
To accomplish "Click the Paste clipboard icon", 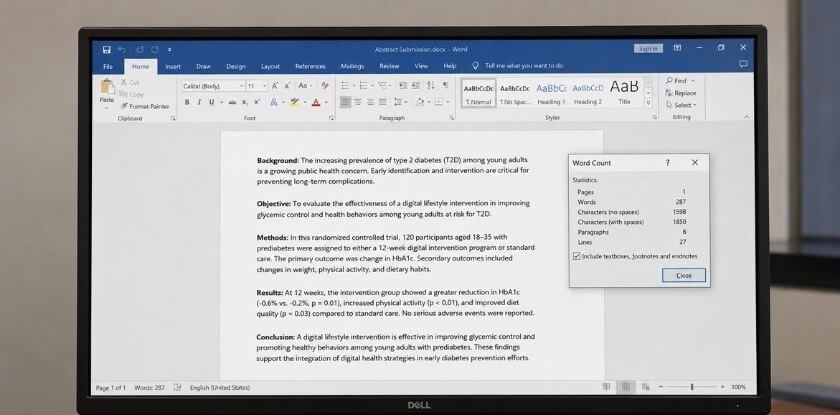I will pyautogui.click(x=107, y=86).
